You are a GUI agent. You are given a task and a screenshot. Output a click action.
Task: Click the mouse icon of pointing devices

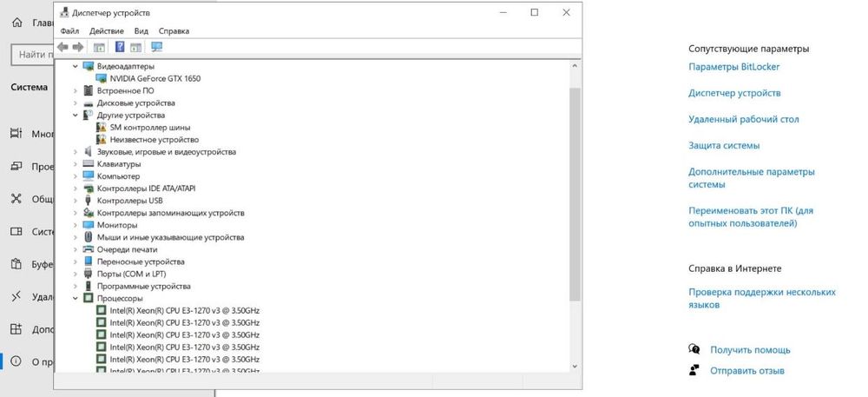88,237
